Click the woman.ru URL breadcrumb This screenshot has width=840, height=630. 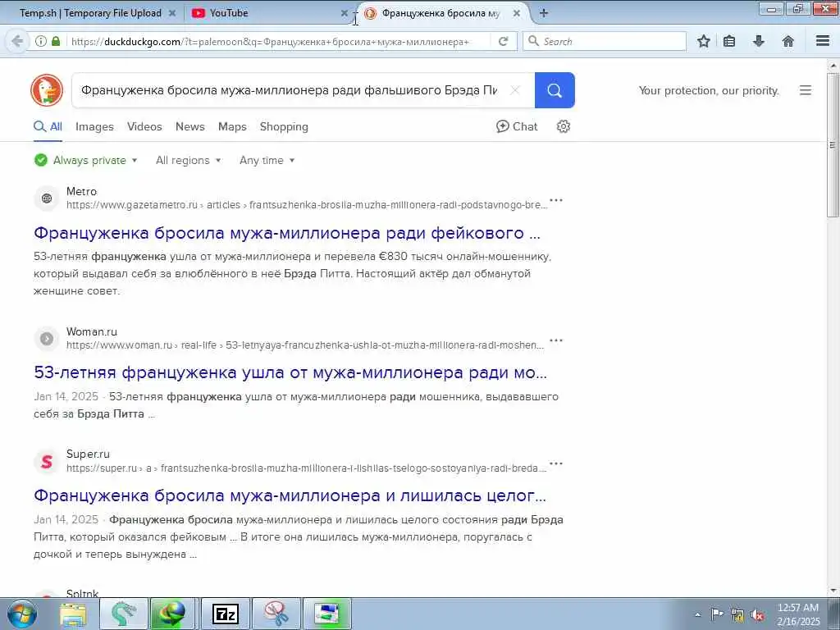coord(305,345)
